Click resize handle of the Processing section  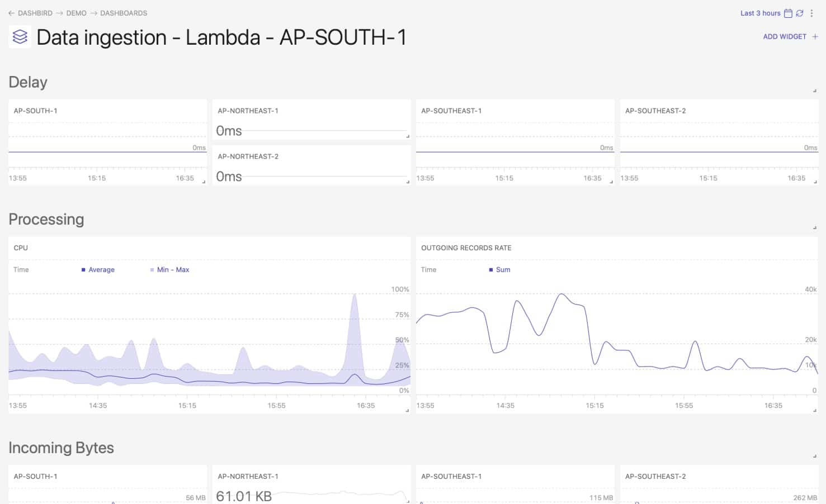[x=815, y=227]
